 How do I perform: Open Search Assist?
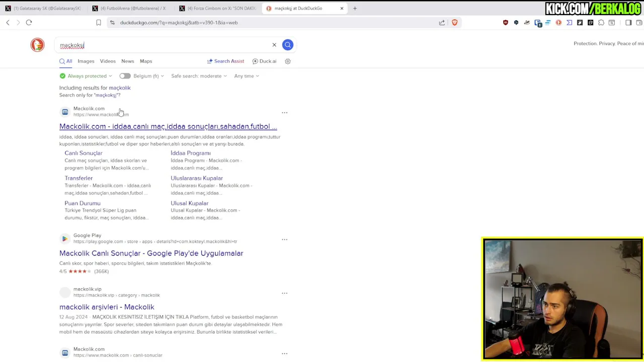pyautogui.click(x=225, y=61)
